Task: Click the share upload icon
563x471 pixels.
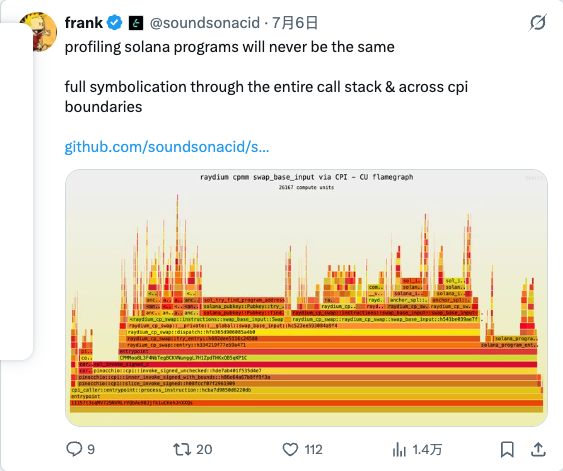Action: [538, 449]
